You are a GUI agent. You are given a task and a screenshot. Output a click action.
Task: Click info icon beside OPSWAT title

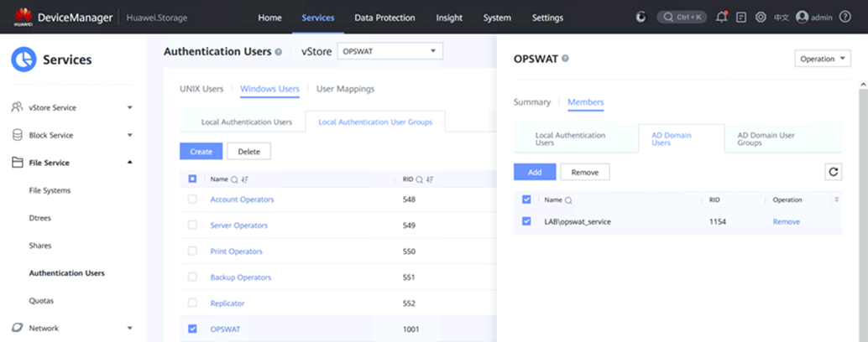point(565,59)
